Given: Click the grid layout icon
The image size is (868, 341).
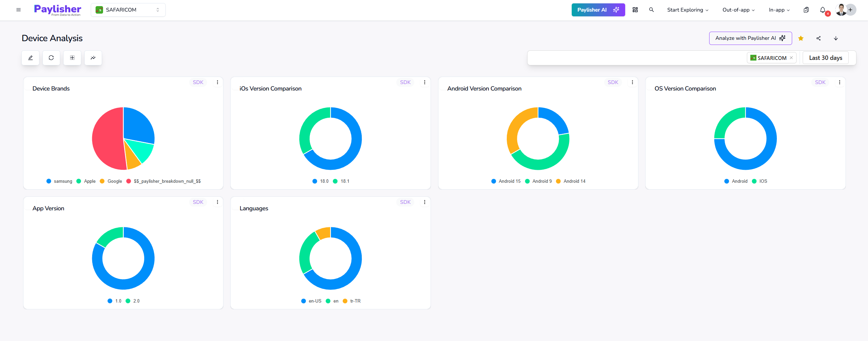Looking at the screenshot, I should tap(72, 58).
